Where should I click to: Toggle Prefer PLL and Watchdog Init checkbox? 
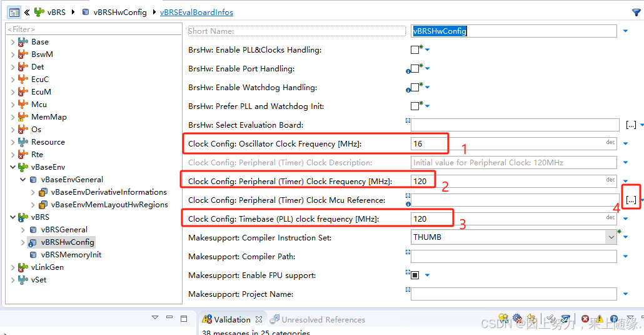[415, 106]
